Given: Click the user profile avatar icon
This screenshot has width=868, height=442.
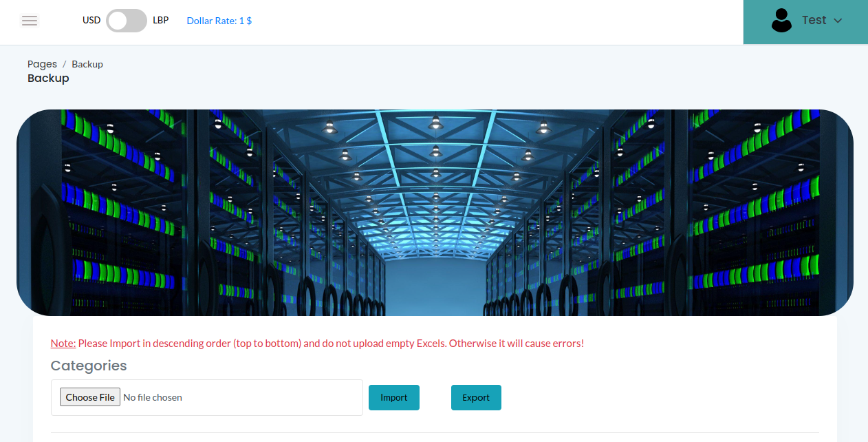Looking at the screenshot, I should click(x=781, y=20).
